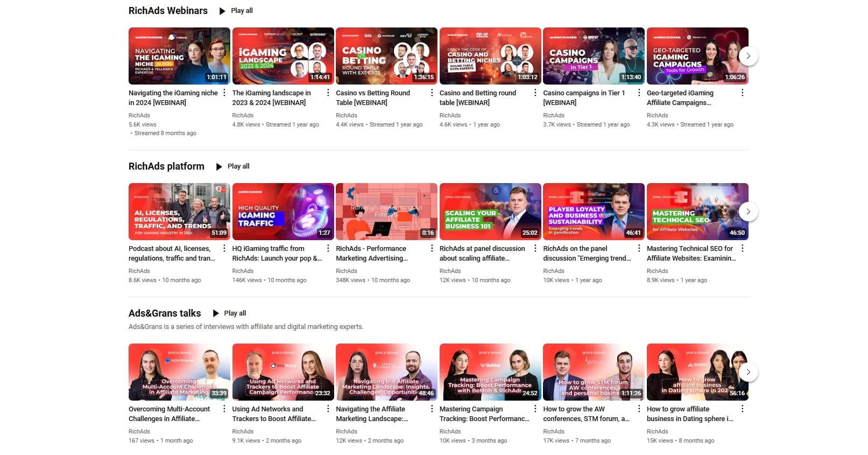868x455 pixels.
Task: Click RichAds channel name under Podcast about AI video
Action: point(139,271)
